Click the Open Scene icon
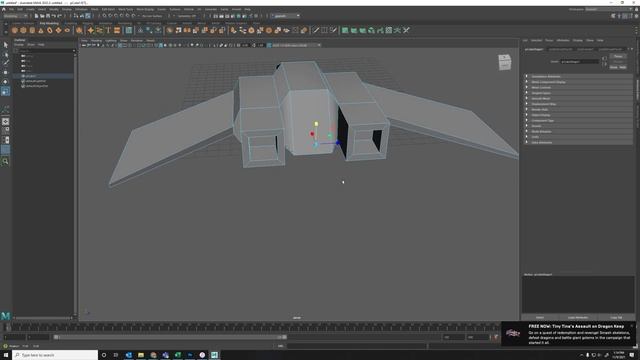This screenshot has height=360, width=640. click(42, 16)
